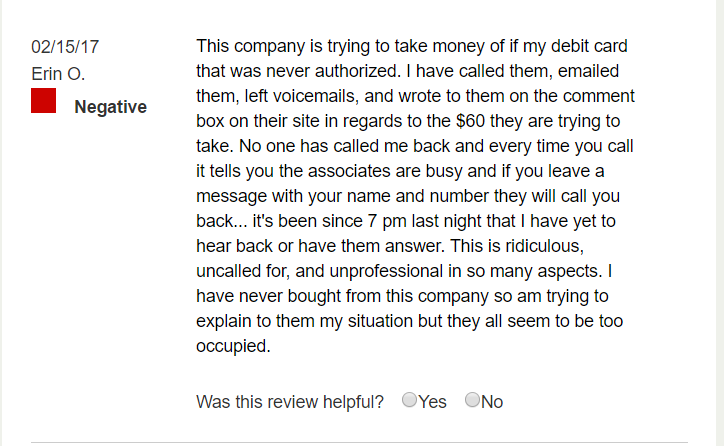The width and height of the screenshot is (724, 446).
Task: Click the final word "occupied."
Action: [x=233, y=346]
